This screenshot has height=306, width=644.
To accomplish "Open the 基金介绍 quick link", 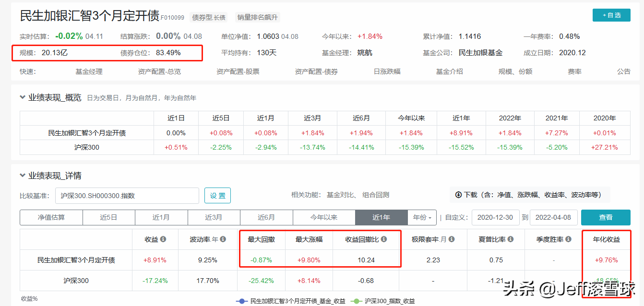I will click(450, 71).
